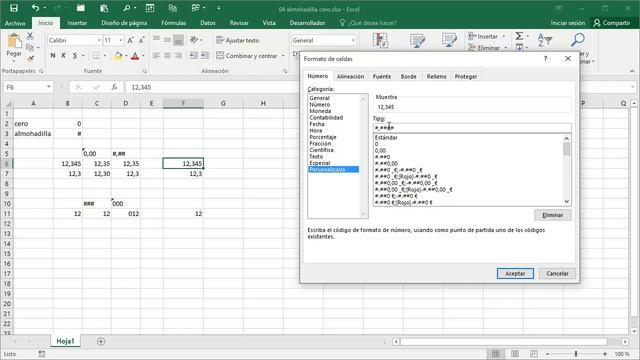Add a new sheet with plus icon
This screenshot has height=360, width=640.
click(101, 341)
